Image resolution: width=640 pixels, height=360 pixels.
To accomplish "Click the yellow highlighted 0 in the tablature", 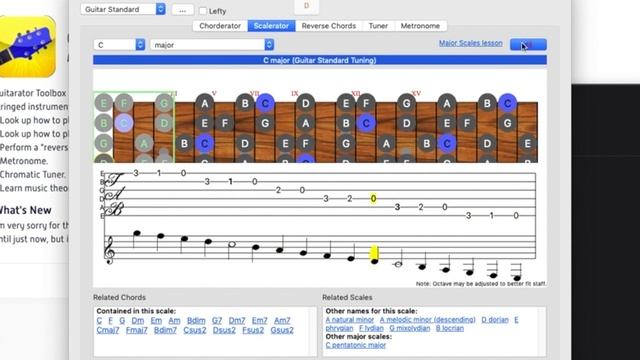I will point(373,199).
